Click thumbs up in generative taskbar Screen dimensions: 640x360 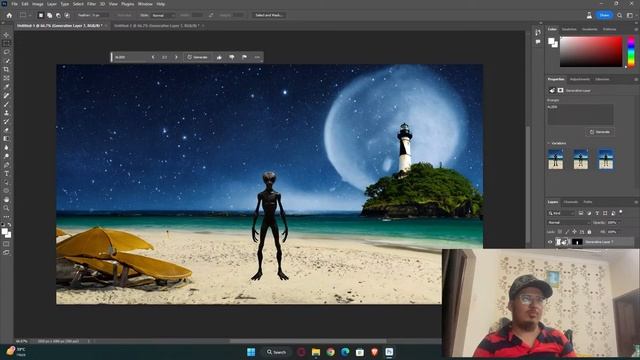[219, 58]
